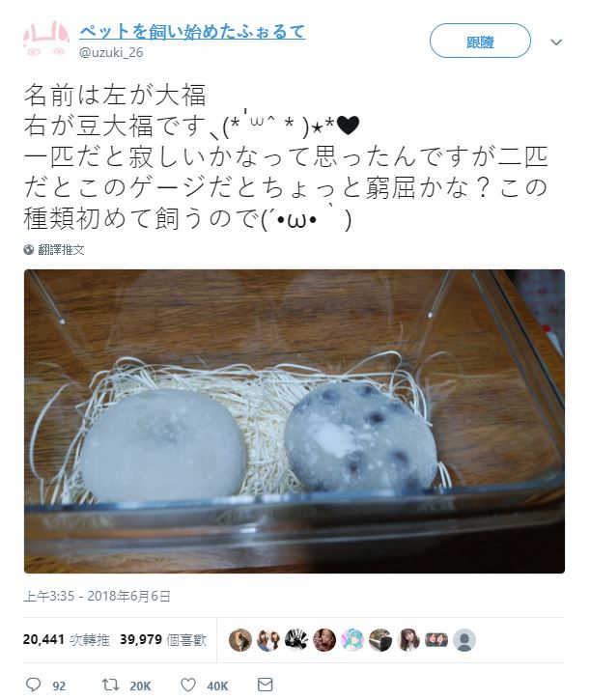Click the @uzuki_26 handle
The image size is (590, 700).
tap(111, 53)
